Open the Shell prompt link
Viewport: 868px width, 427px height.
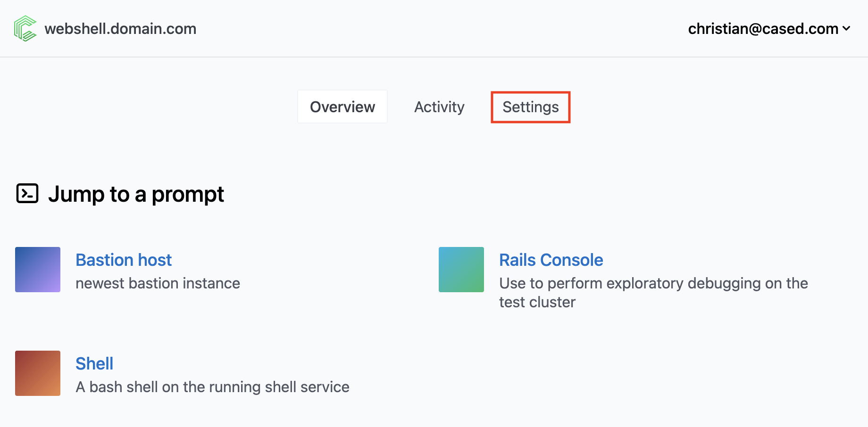tap(94, 364)
